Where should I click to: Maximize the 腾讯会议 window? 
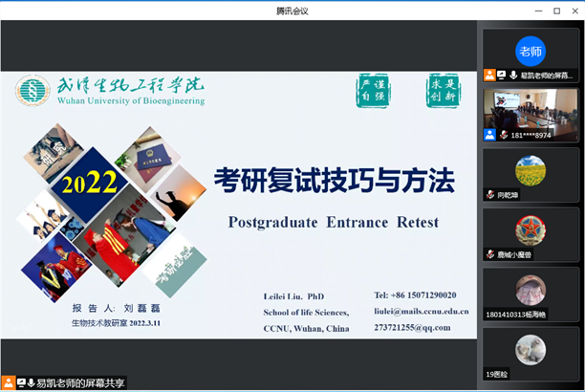556,11
